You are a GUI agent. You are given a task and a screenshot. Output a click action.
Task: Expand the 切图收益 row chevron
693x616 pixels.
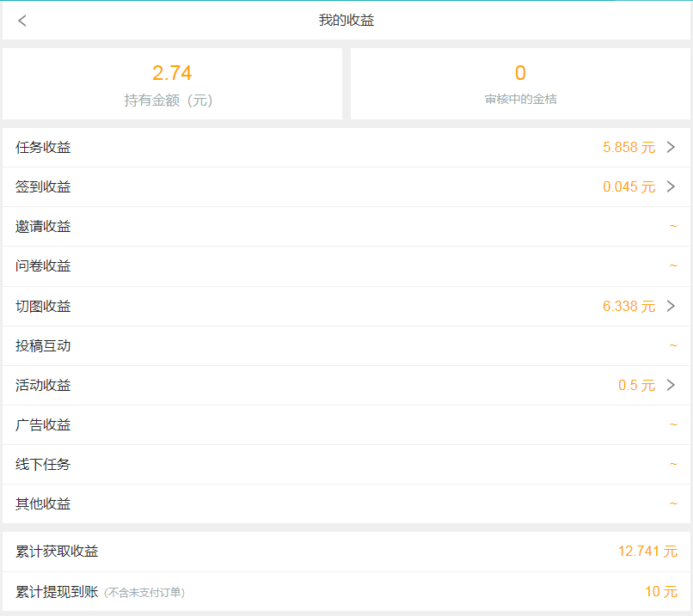point(671,306)
